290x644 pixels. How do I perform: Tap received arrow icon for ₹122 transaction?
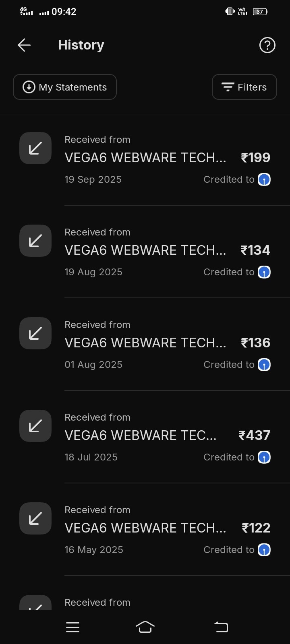click(35, 518)
